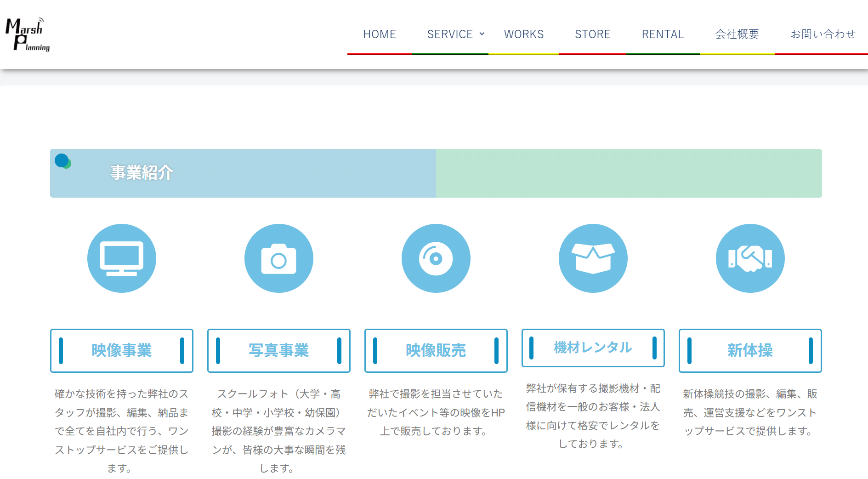Open the 新体操 button
The width and height of the screenshot is (868, 479).
point(750,351)
